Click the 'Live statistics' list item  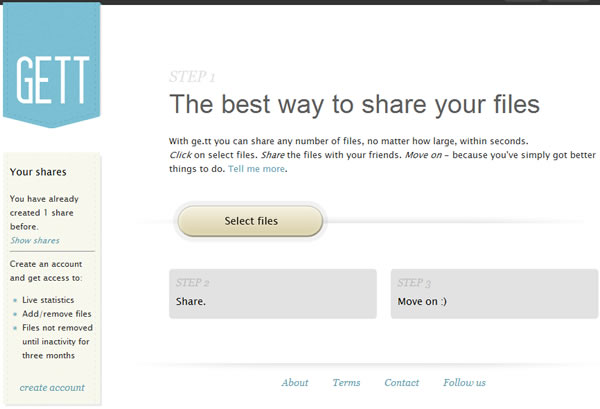[x=48, y=300]
